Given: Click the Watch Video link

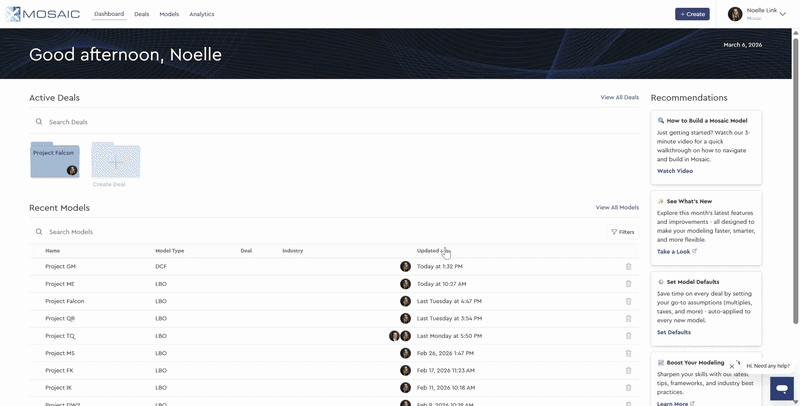Looking at the screenshot, I should pos(674,171).
